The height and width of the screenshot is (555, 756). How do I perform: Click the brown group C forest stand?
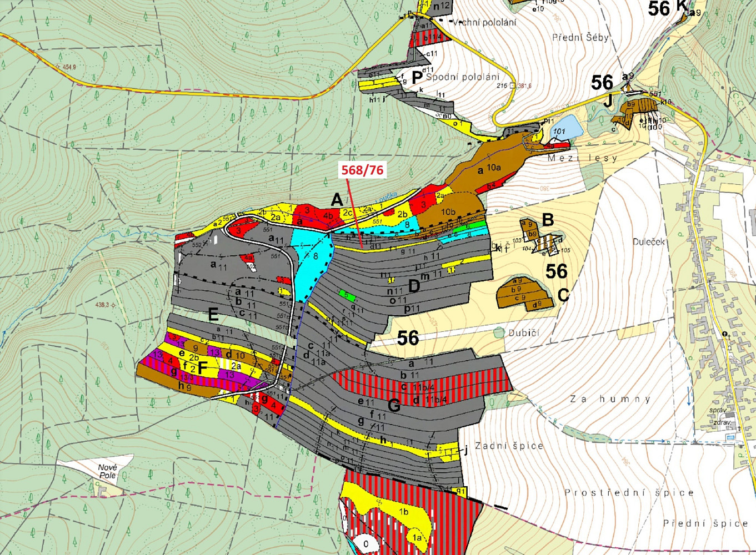[x=525, y=292]
